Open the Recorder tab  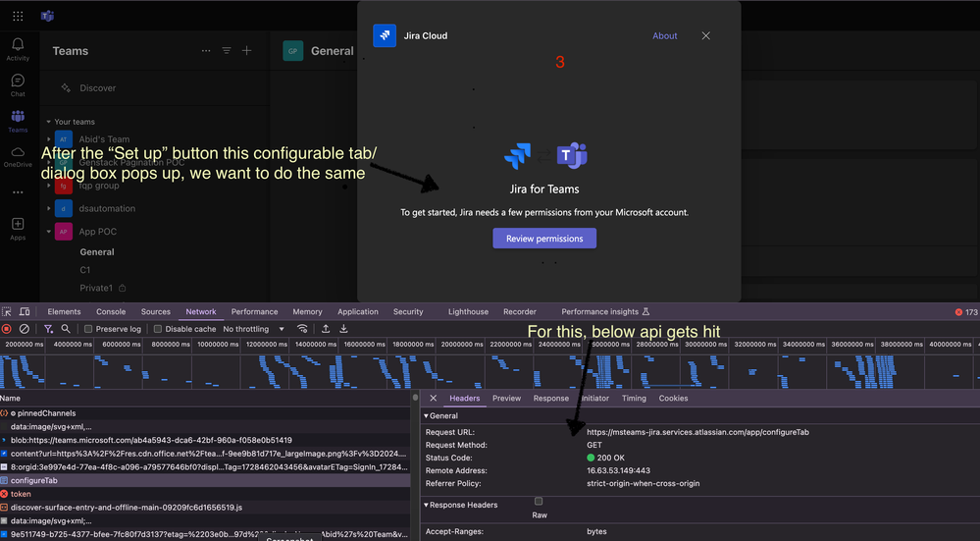[x=519, y=311]
